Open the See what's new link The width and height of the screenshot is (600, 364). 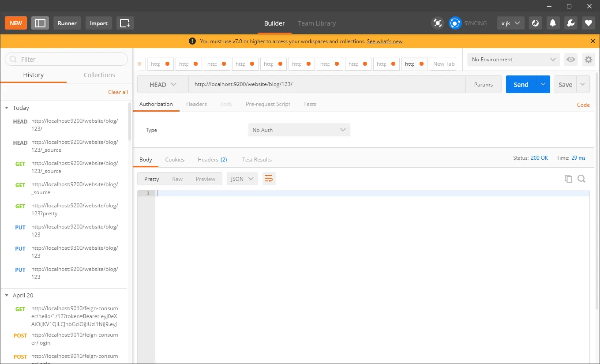click(x=385, y=41)
